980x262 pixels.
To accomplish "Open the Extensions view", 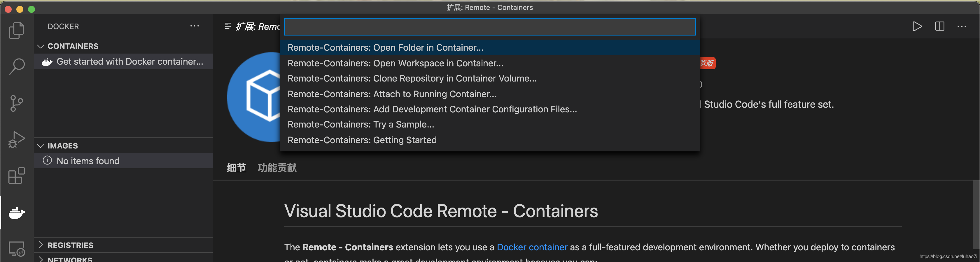I will [16, 176].
